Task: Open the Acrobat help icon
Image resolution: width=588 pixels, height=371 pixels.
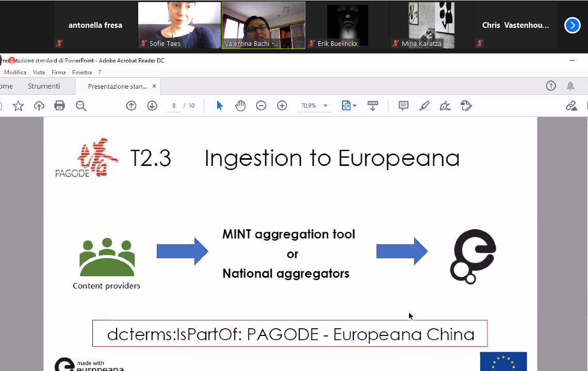Action: point(551,86)
